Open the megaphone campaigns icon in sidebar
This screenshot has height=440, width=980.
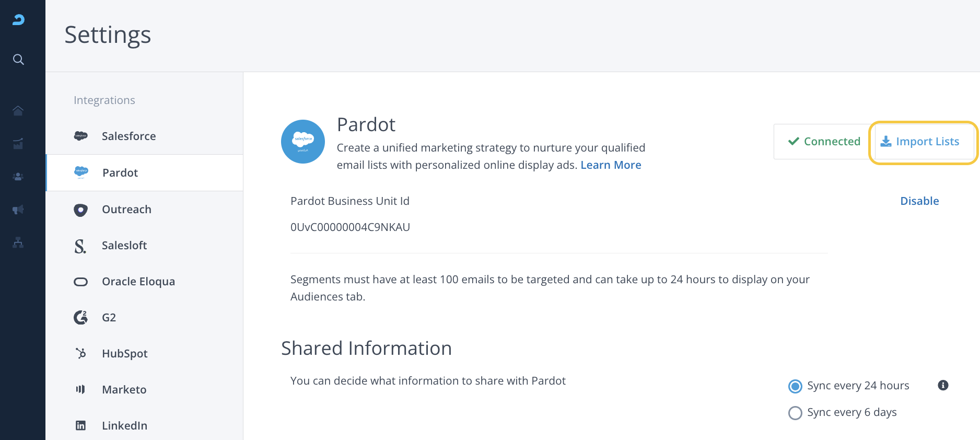click(18, 210)
